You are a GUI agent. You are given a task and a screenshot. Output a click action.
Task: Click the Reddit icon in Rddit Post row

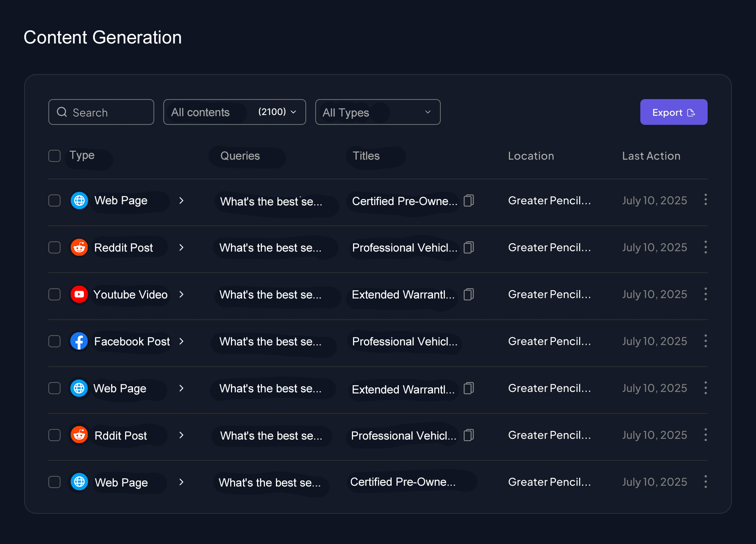click(x=79, y=435)
